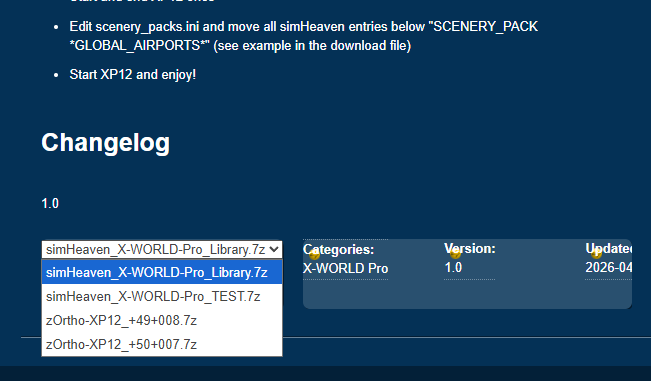Click the 2026-04 updated date value
The height and width of the screenshot is (381, 651).
(609, 268)
